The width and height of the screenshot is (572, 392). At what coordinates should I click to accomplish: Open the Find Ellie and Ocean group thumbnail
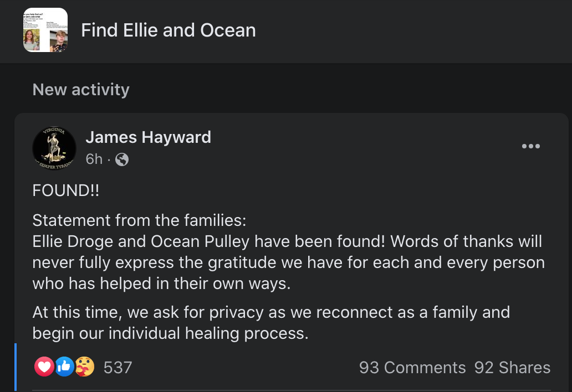pos(45,30)
